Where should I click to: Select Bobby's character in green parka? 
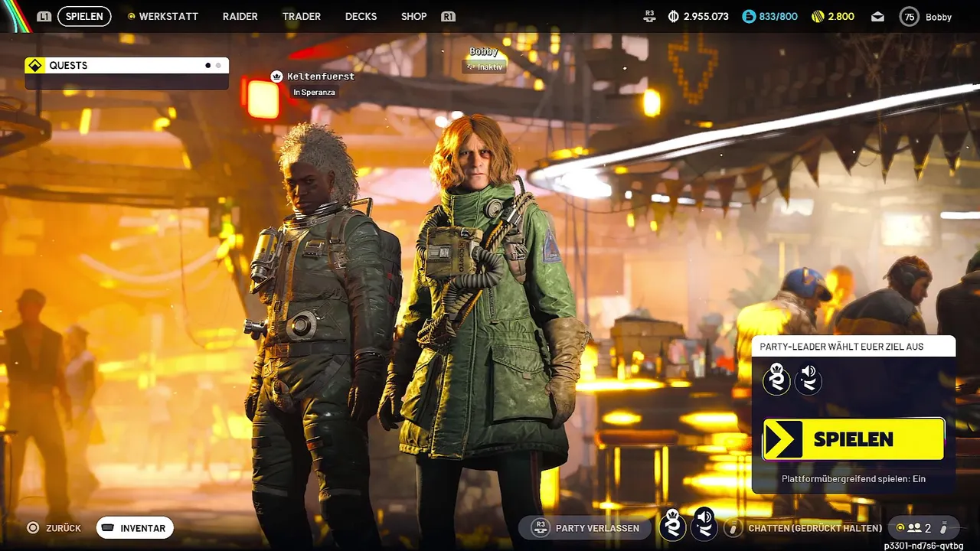[x=486, y=329]
